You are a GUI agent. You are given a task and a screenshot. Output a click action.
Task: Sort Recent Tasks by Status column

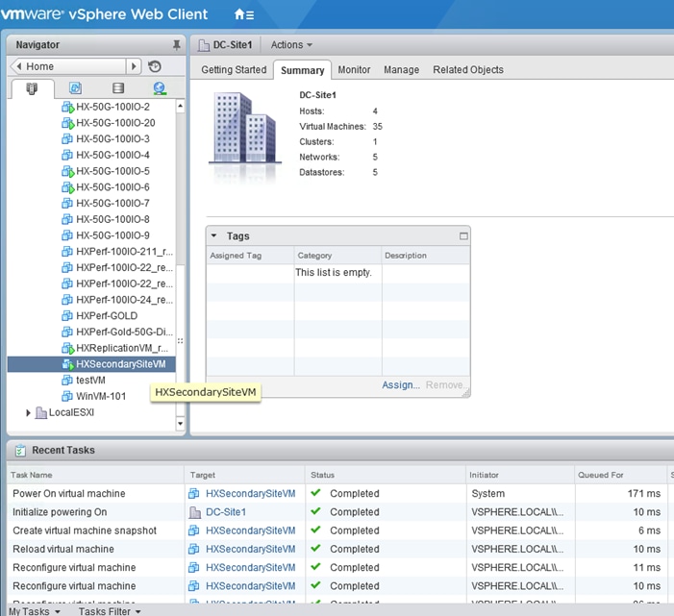pyautogui.click(x=386, y=475)
